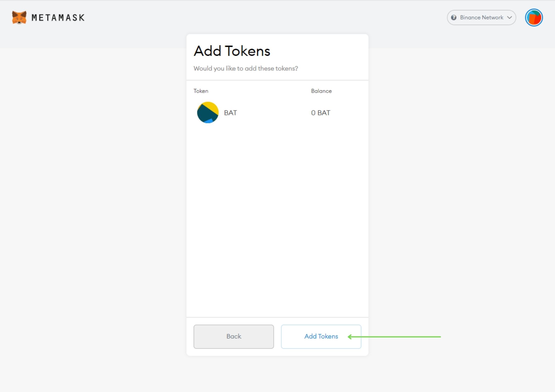Viewport: 555px width, 392px height.
Task: Go back with the Back button
Action: point(234,336)
